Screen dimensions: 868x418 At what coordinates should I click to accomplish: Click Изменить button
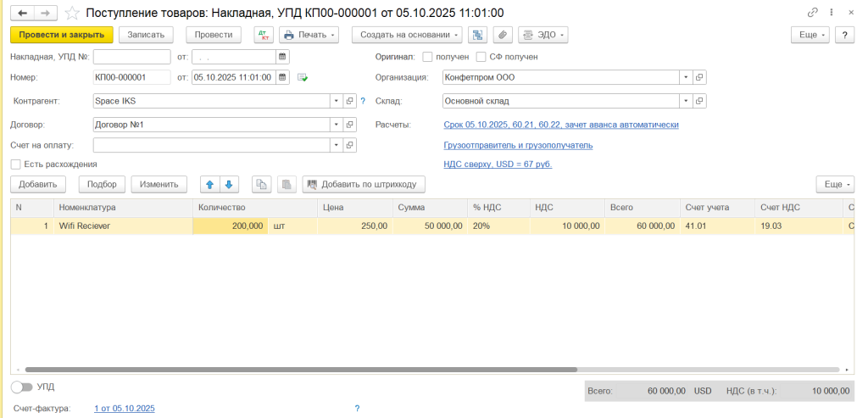point(159,184)
